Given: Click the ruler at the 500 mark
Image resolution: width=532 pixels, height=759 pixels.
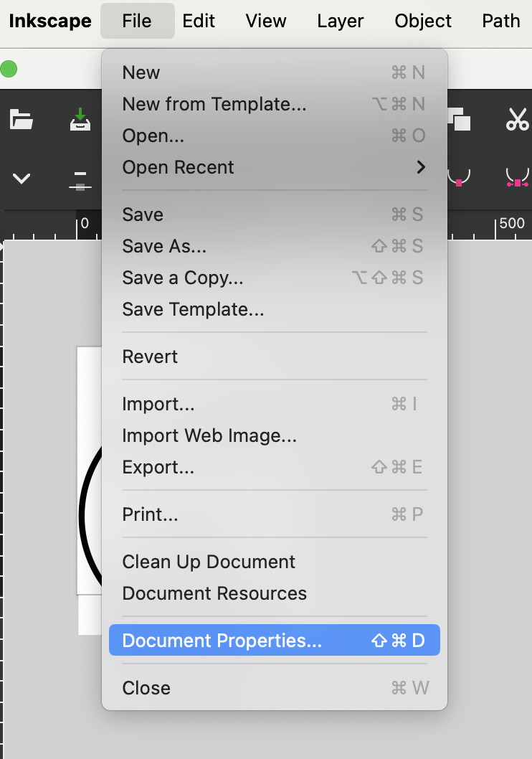Looking at the screenshot, I should click(512, 224).
